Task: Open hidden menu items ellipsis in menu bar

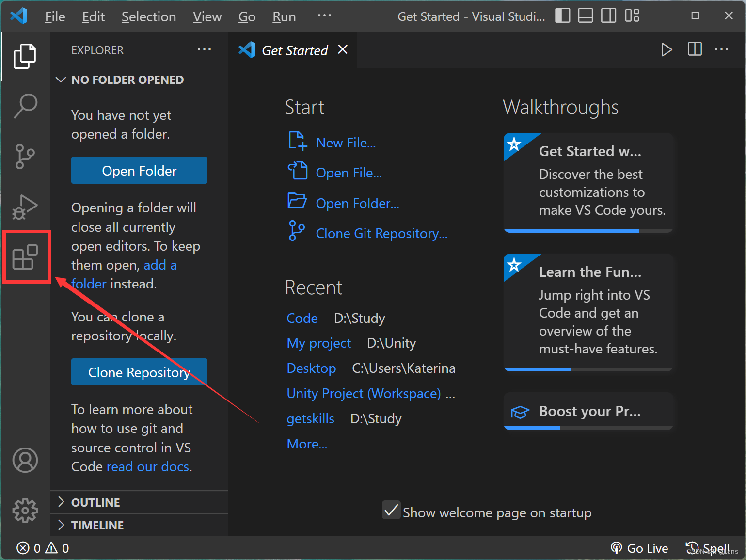Action: pyautogui.click(x=324, y=15)
